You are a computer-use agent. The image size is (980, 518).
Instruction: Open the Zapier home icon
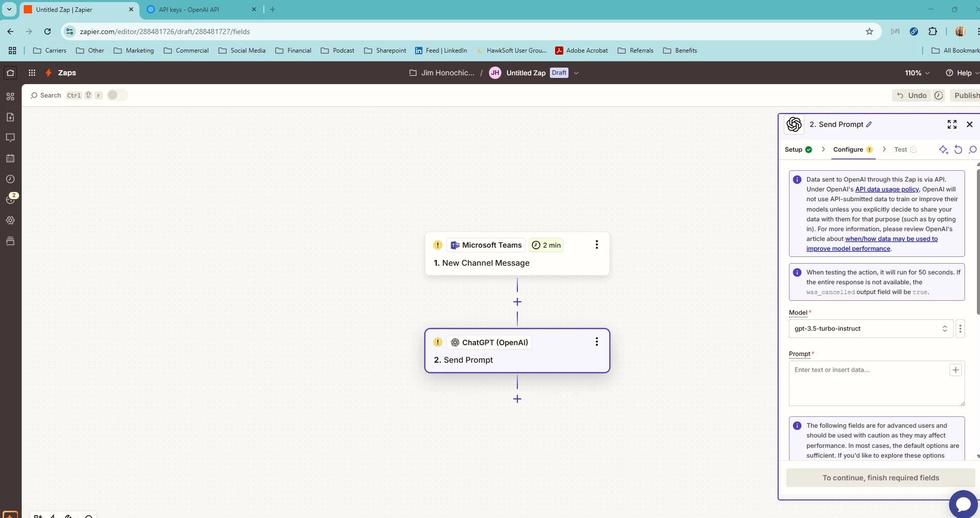pyautogui.click(x=10, y=73)
